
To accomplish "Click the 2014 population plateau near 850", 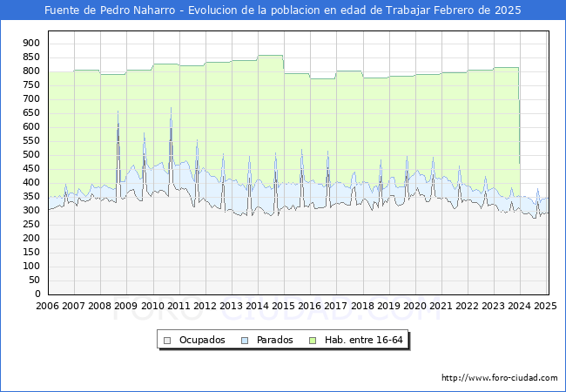I will point(270,56).
